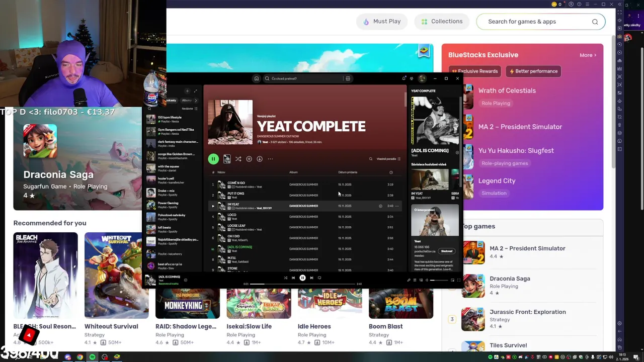The image size is (644, 362).
Task: Open Nedávne sort option in library
Action: coord(189,109)
